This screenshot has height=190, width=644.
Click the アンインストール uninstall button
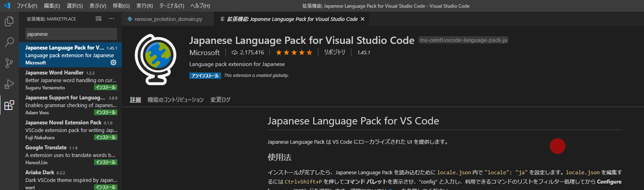coord(205,75)
